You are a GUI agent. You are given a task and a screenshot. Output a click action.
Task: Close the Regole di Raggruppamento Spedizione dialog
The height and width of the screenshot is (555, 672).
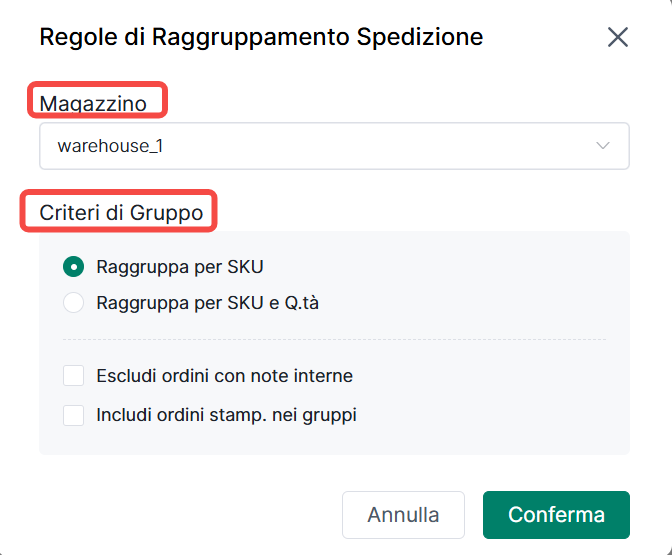pyautogui.click(x=618, y=38)
